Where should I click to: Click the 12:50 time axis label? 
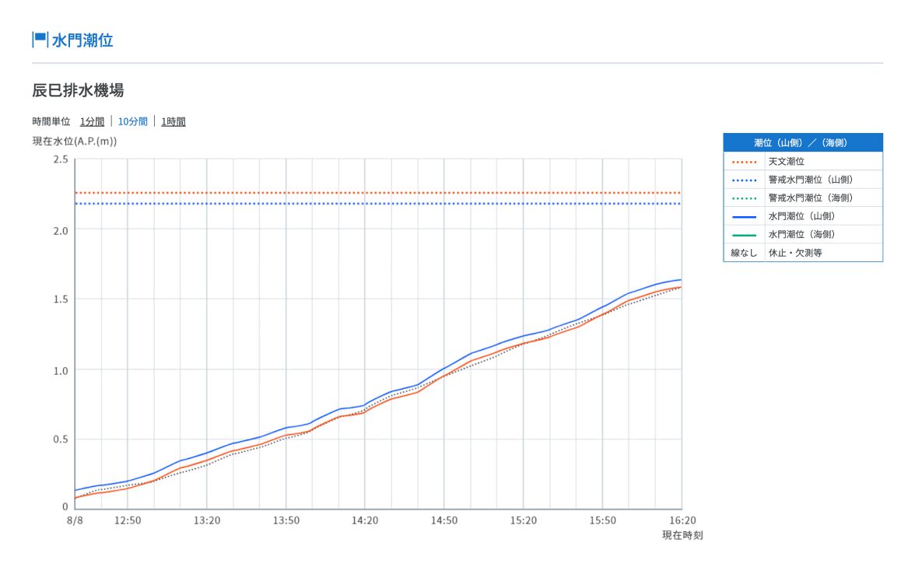pos(128,520)
